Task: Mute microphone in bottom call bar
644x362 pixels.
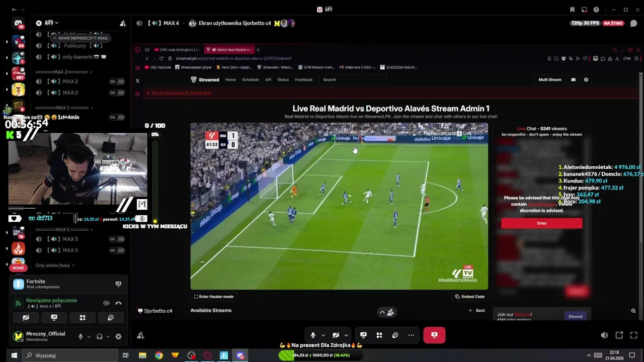Action: pyautogui.click(x=313, y=335)
